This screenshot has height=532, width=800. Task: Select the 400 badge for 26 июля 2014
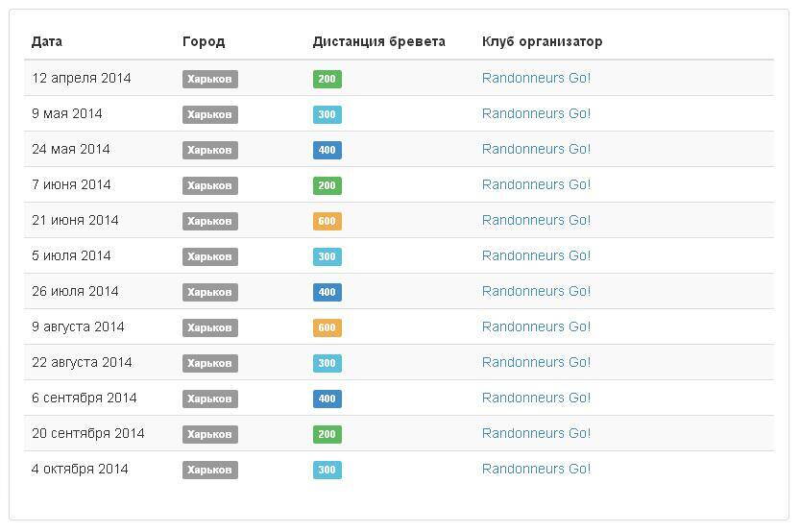327,292
